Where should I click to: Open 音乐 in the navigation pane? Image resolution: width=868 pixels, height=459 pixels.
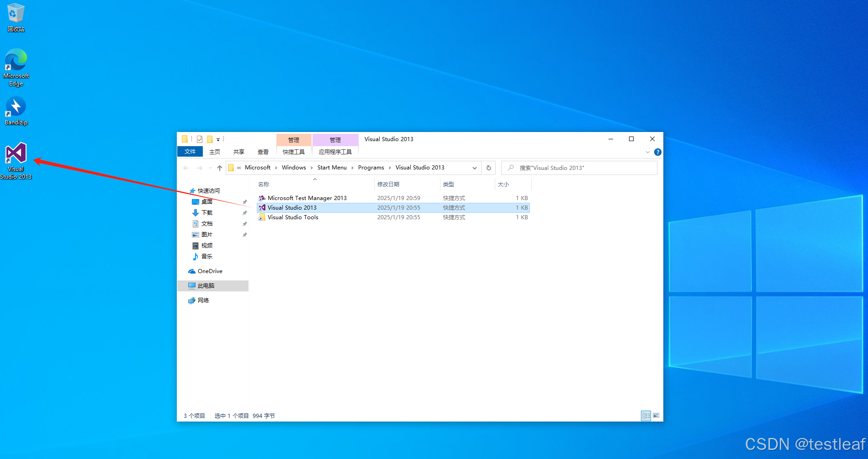pyautogui.click(x=207, y=257)
